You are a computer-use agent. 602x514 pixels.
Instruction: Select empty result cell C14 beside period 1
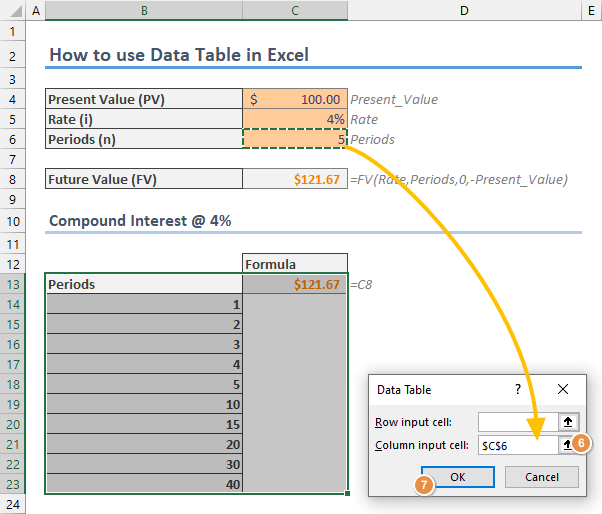click(295, 304)
